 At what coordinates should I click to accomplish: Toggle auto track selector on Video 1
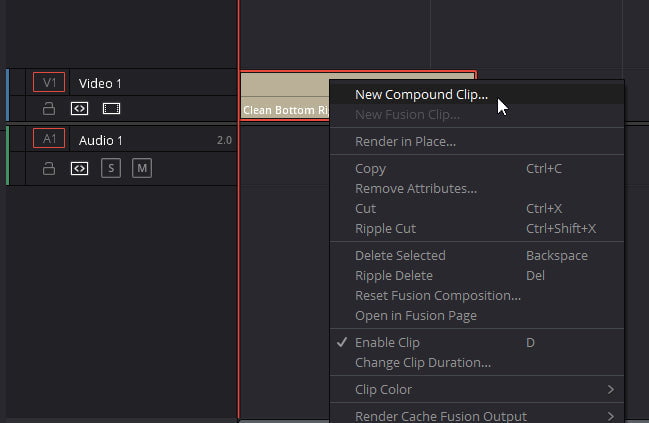[x=79, y=109]
